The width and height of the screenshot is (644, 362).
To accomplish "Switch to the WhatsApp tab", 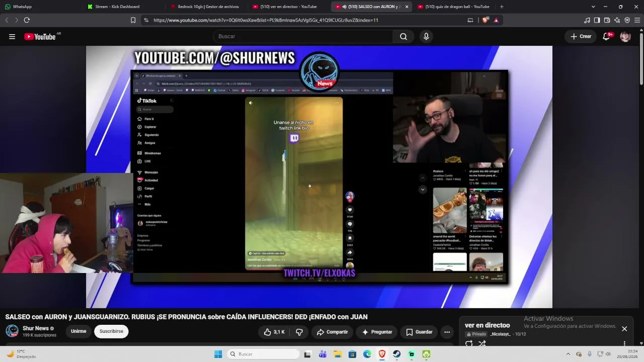I will [41, 7].
